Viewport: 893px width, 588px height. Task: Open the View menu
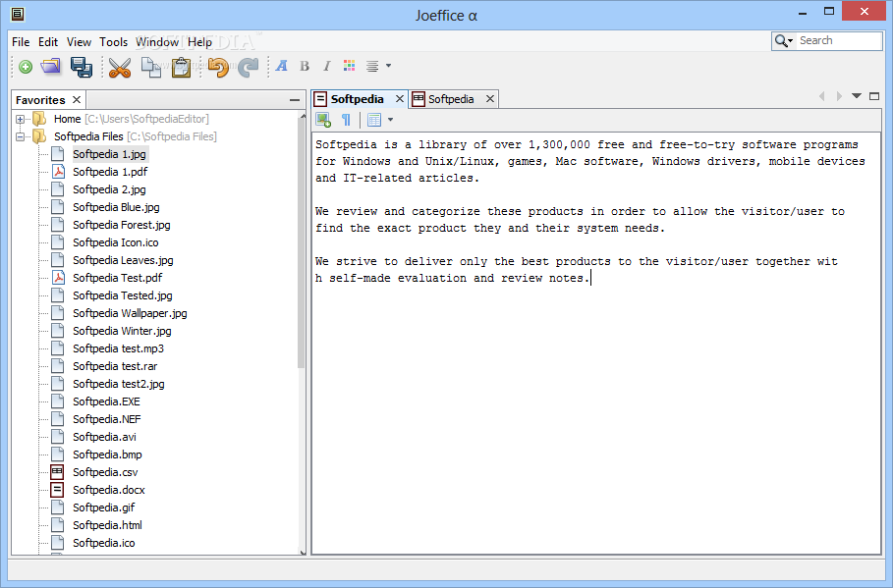(79, 42)
